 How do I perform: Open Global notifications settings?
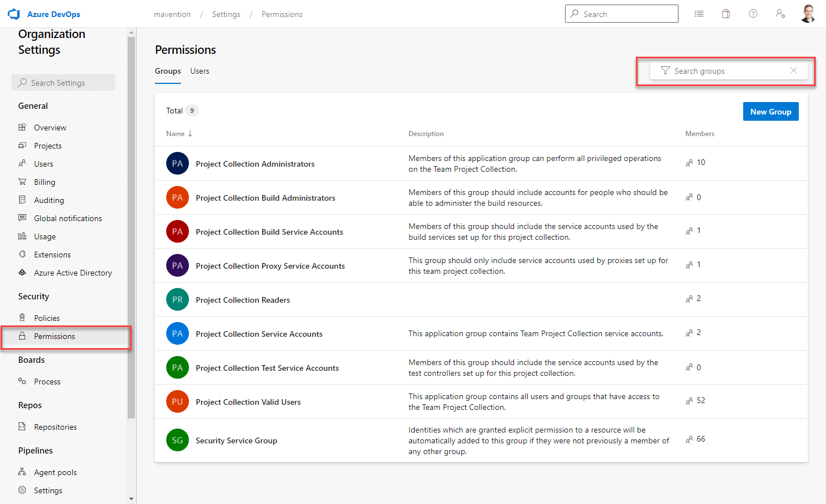coord(68,218)
